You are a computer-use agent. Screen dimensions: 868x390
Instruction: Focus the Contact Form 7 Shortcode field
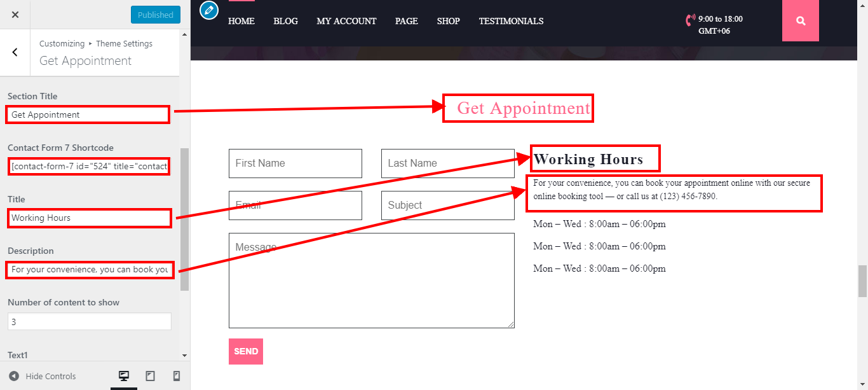tap(89, 166)
